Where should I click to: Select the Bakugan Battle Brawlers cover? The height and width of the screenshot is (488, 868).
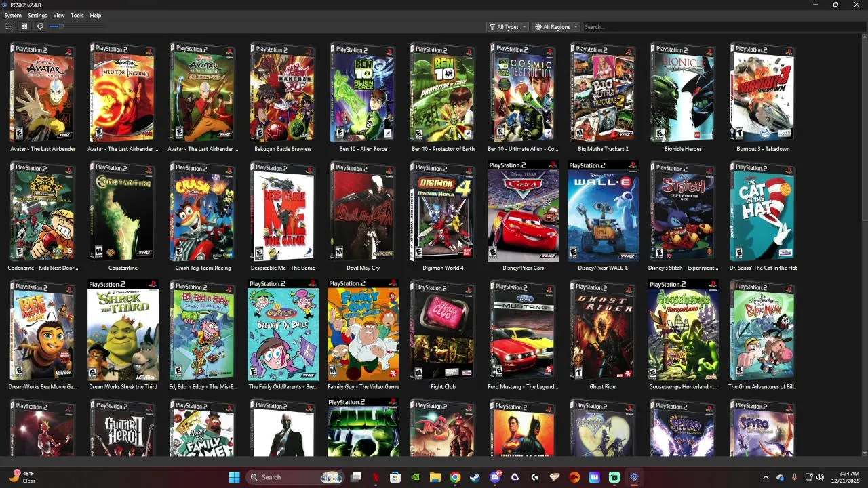click(283, 93)
